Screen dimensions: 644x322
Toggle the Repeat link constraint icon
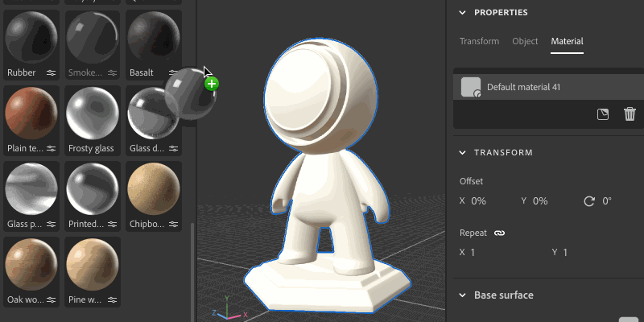pos(499,233)
